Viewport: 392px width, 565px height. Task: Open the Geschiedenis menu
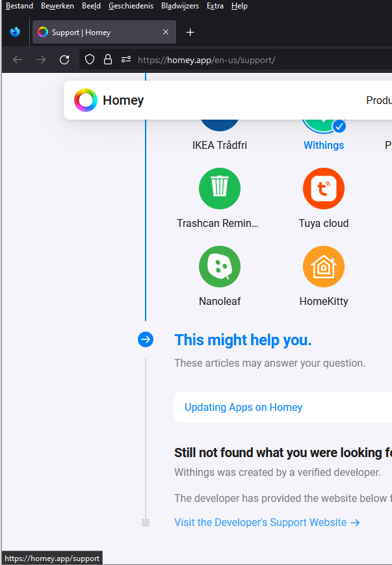131,6
